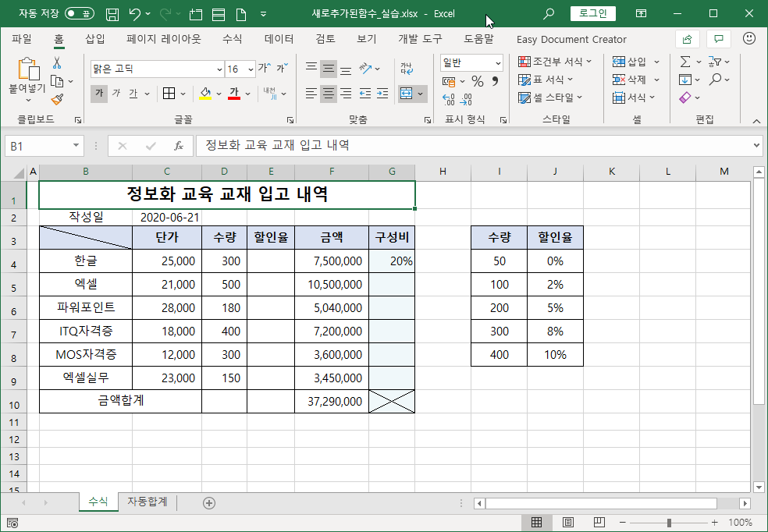Click the increase decimal icon
This screenshot has height=532, width=768.
(x=449, y=99)
